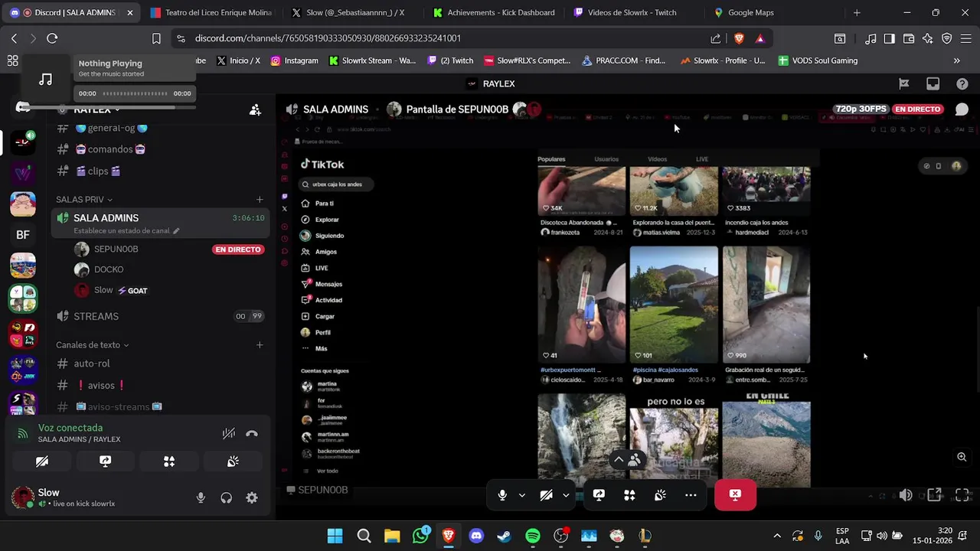This screenshot has height=551, width=980.
Task: Enter fullscreen for the stream
Action: click(962, 495)
